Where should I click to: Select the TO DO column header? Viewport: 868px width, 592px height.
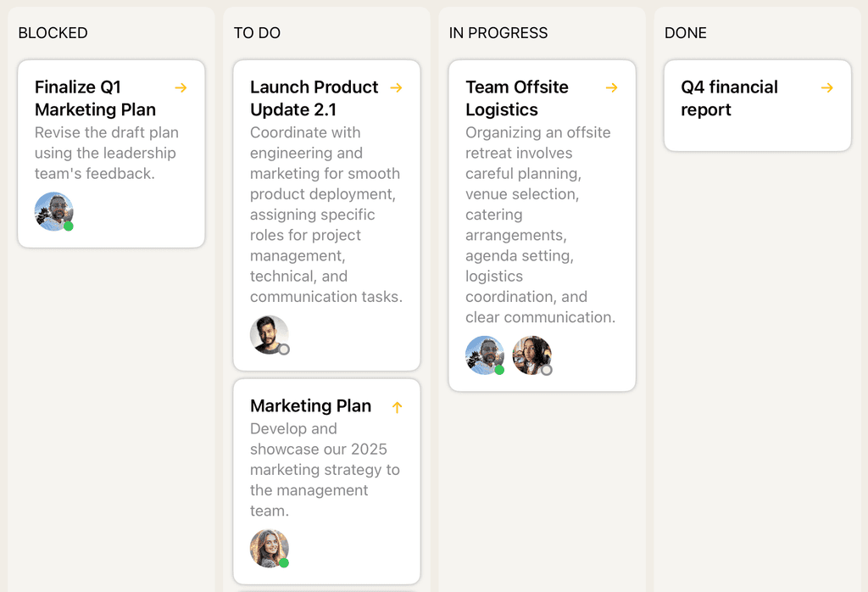coord(257,33)
